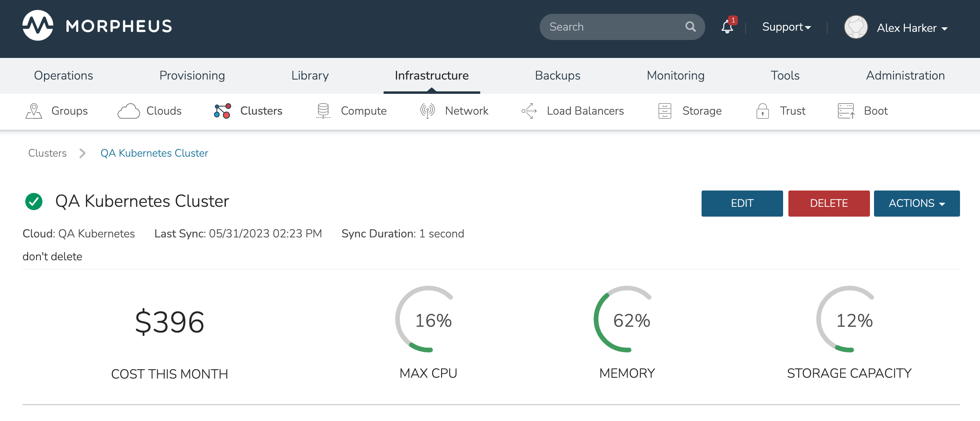The height and width of the screenshot is (421, 980).
Task: Click the search magnifier icon
Action: coord(690,27)
